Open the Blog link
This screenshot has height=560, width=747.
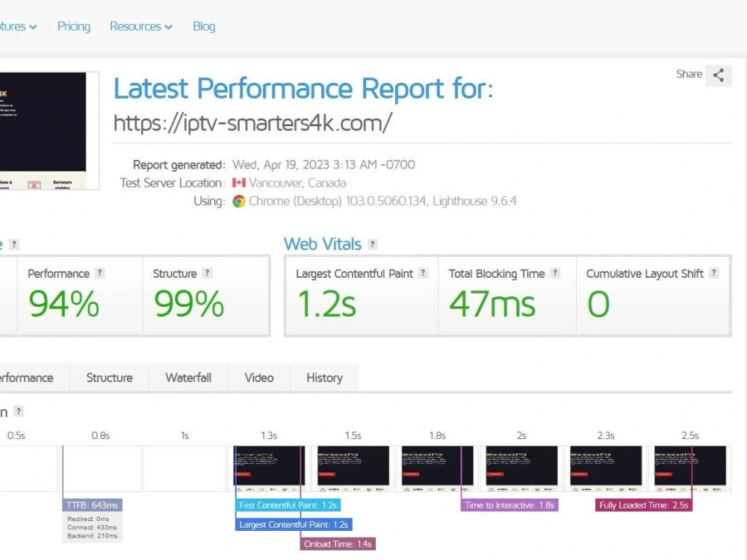pos(204,27)
